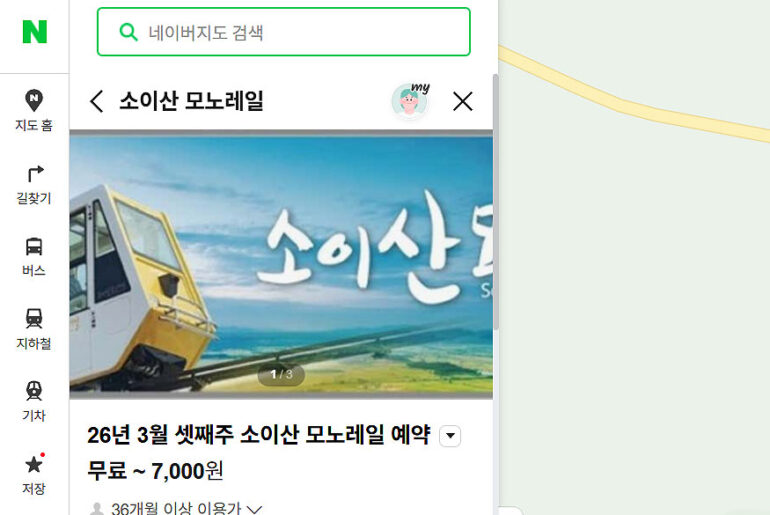Expand the reservation title dropdown arrow
The height and width of the screenshot is (515, 770).
click(x=450, y=436)
